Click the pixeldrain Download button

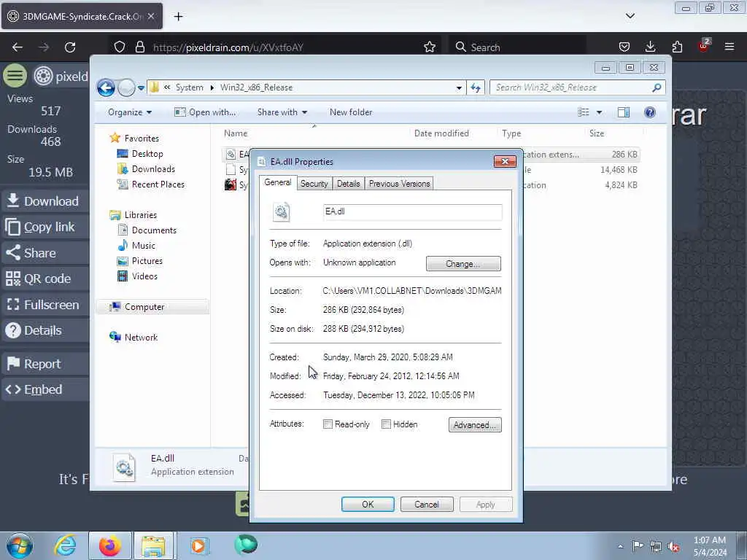(46, 201)
